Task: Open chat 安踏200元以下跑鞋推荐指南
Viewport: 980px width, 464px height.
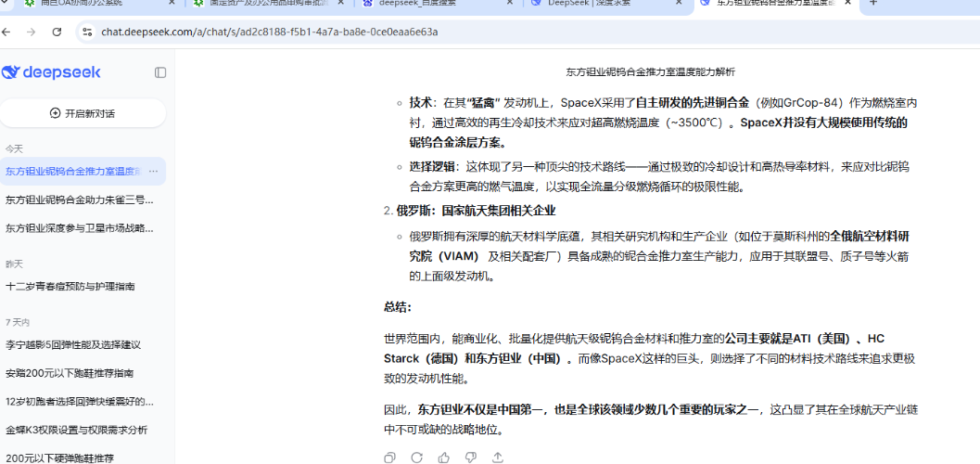Action: (x=70, y=373)
